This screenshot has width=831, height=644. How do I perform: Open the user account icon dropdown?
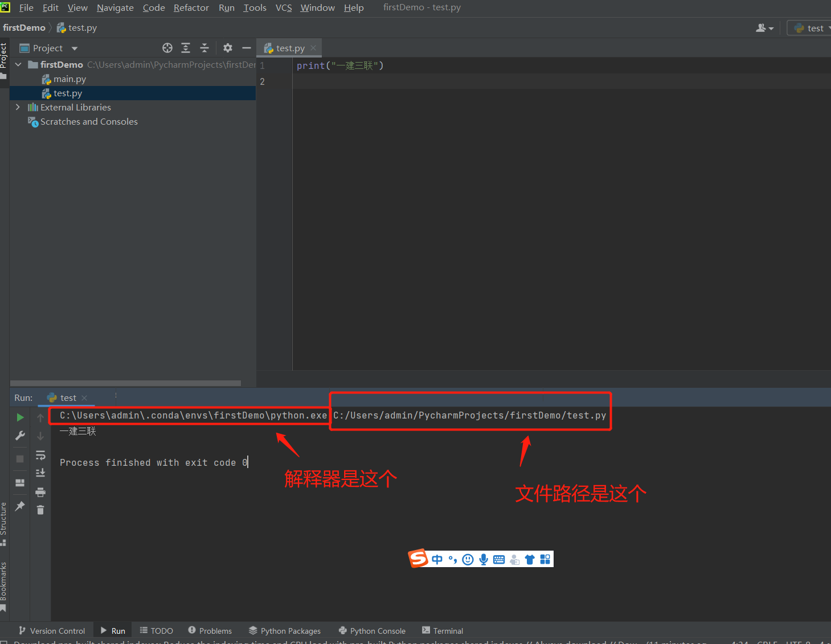[x=764, y=28]
